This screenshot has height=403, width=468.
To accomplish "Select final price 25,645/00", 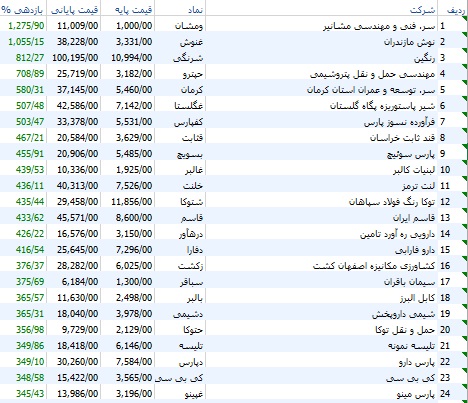I will point(77,250).
